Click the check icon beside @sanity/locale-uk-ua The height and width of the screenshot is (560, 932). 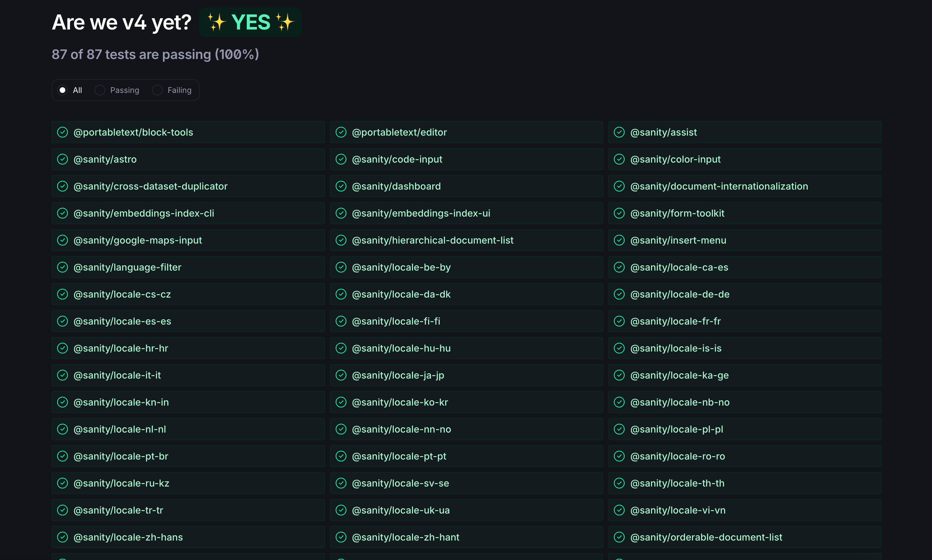click(x=341, y=510)
